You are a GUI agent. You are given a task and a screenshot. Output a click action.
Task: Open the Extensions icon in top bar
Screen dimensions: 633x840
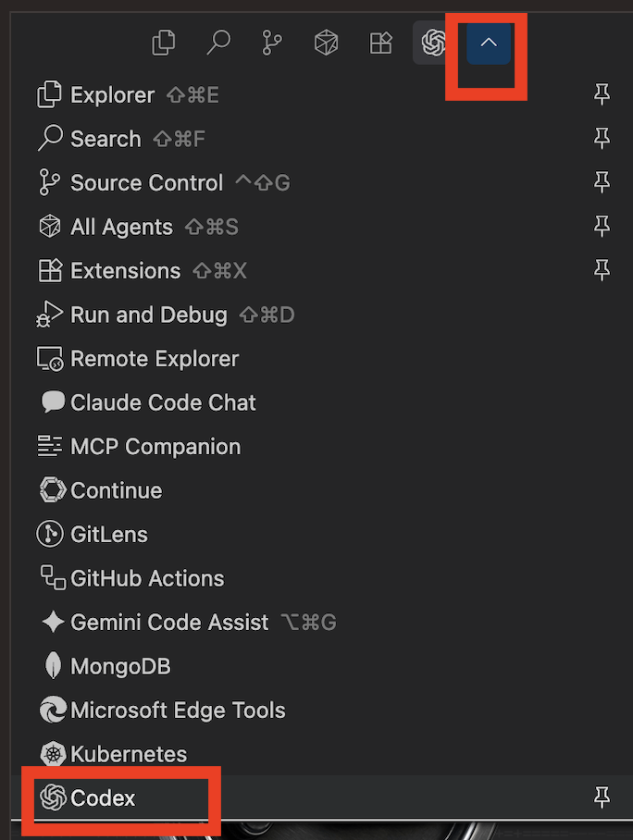point(381,43)
